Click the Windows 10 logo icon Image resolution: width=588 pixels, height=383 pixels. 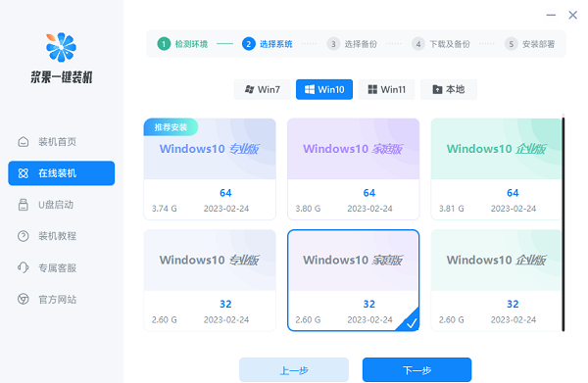pyautogui.click(x=310, y=89)
